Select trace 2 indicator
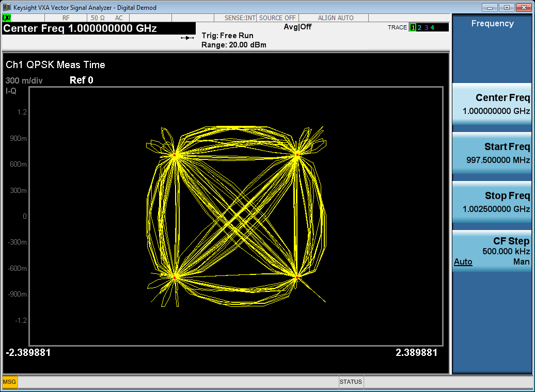Image resolution: width=535 pixels, height=392 pixels. (x=419, y=27)
